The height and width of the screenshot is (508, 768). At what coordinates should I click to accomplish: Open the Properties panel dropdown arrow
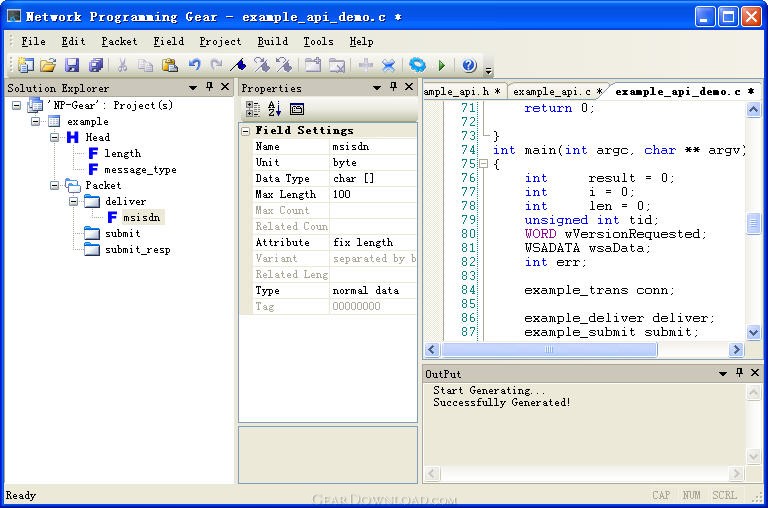[377, 88]
